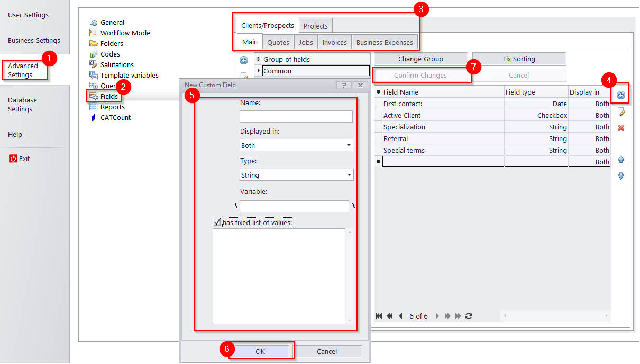Click the add group icon

pos(244,60)
